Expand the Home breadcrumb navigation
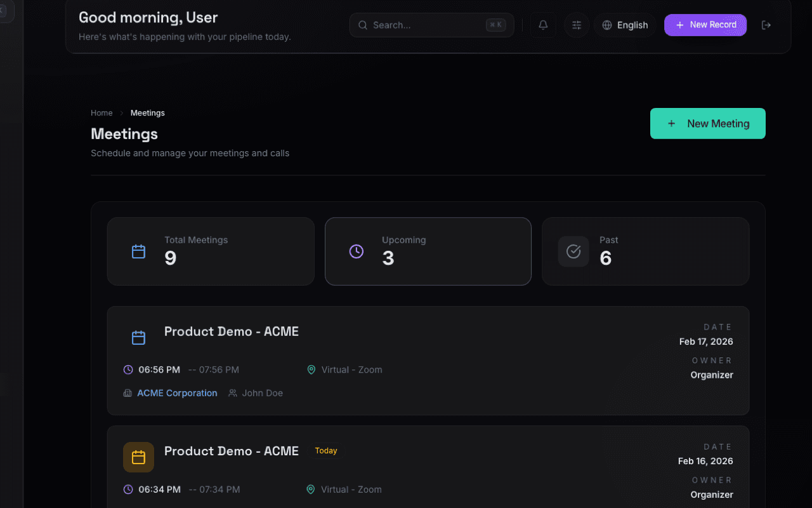 101,112
